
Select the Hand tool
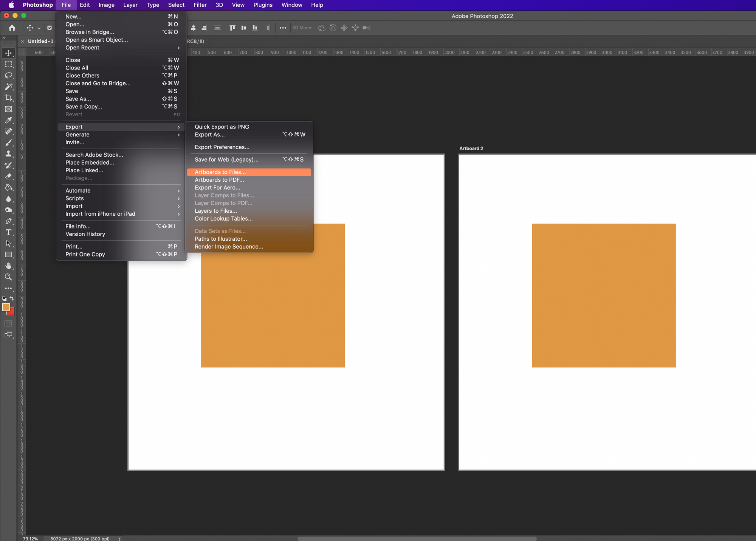[8, 266]
